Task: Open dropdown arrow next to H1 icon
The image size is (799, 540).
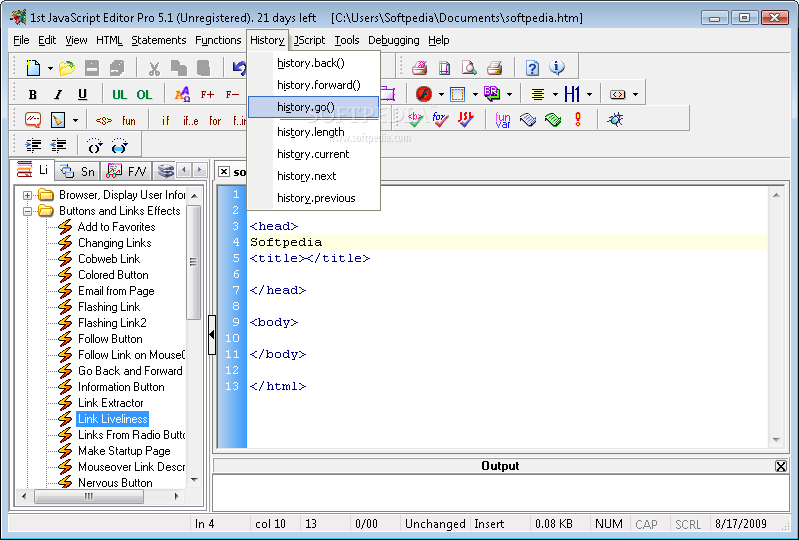Action: point(590,94)
